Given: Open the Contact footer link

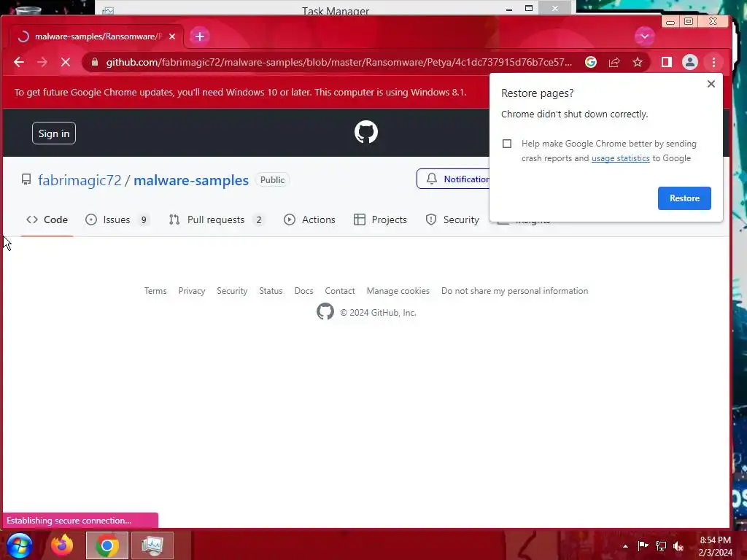Looking at the screenshot, I should coord(340,290).
